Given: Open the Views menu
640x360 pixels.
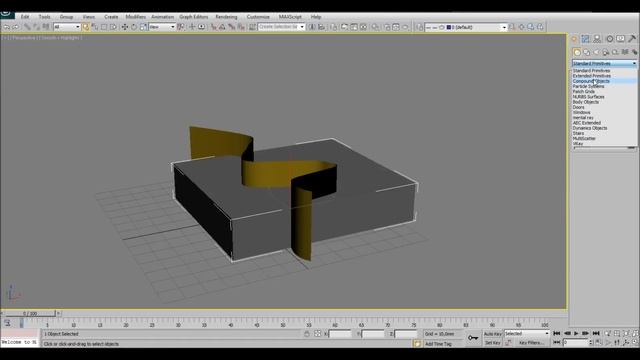Looking at the screenshot, I should [88, 17].
